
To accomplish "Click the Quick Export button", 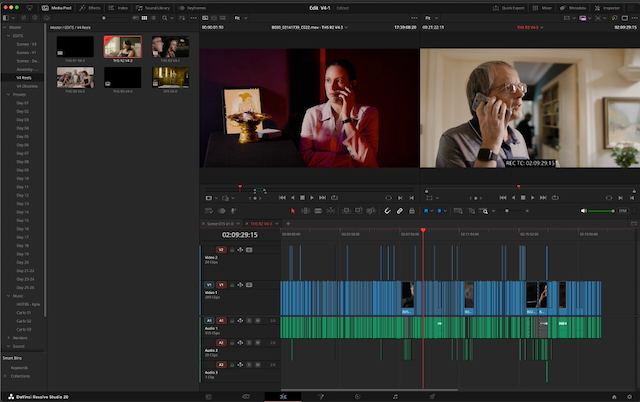I will click(509, 8).
